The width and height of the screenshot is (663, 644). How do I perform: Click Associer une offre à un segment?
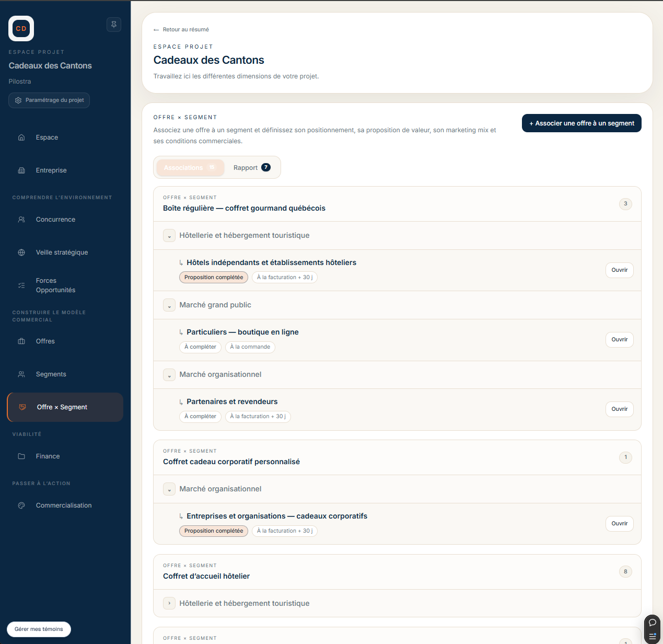(x=581, y=123)
